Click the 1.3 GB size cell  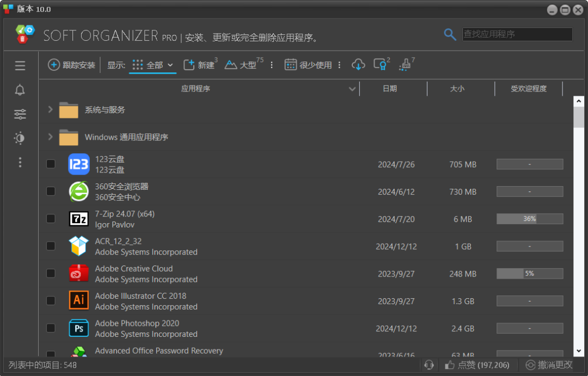coord(463,301)
